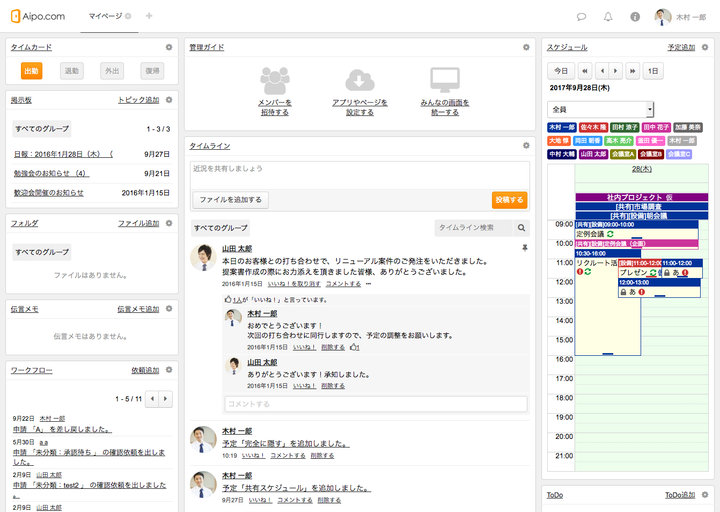Click the 予定追加 link in schedule
The height and width of the screenshot is (512, 720).
tap(681, 47)
